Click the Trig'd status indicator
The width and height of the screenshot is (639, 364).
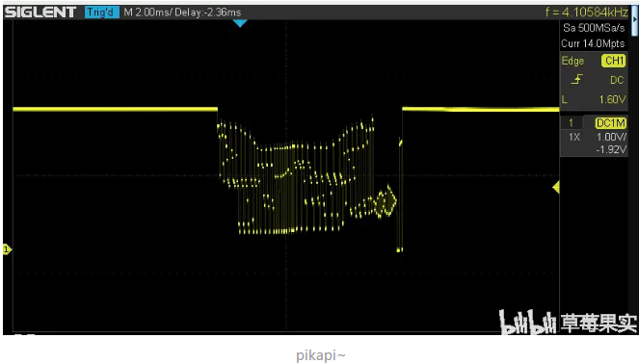point(102,13)
